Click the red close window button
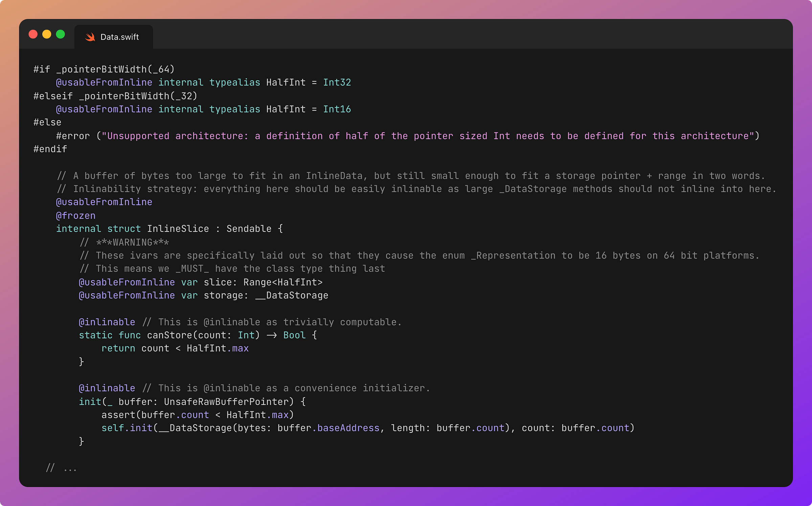The width and height of the screenshot is (812, 506). [x=33, y=34]
